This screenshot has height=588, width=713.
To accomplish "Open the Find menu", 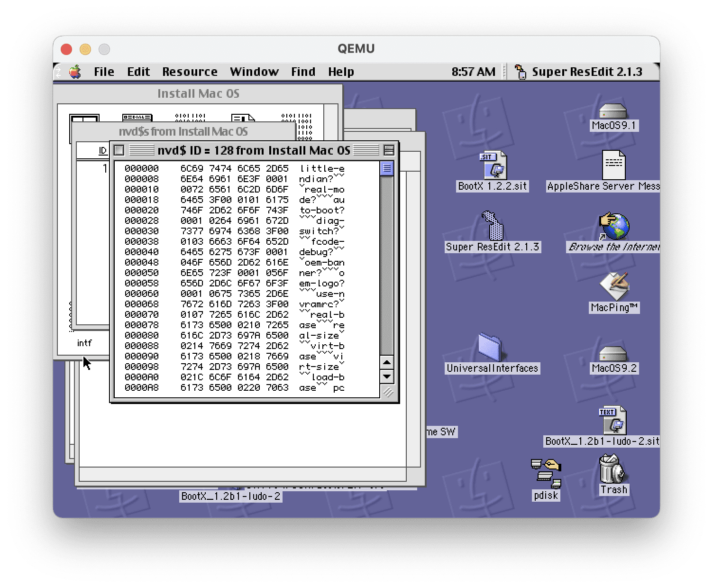I will 303,72.
